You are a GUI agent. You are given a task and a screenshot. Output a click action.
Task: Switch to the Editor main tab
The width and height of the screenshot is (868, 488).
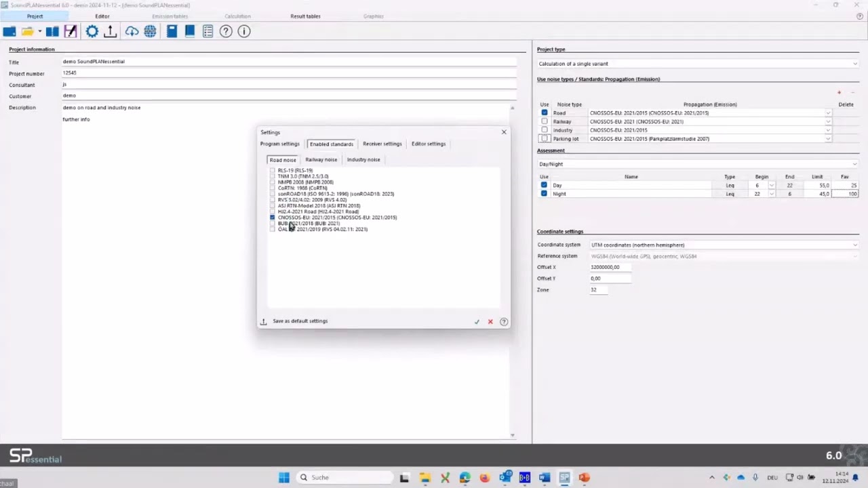102,16
